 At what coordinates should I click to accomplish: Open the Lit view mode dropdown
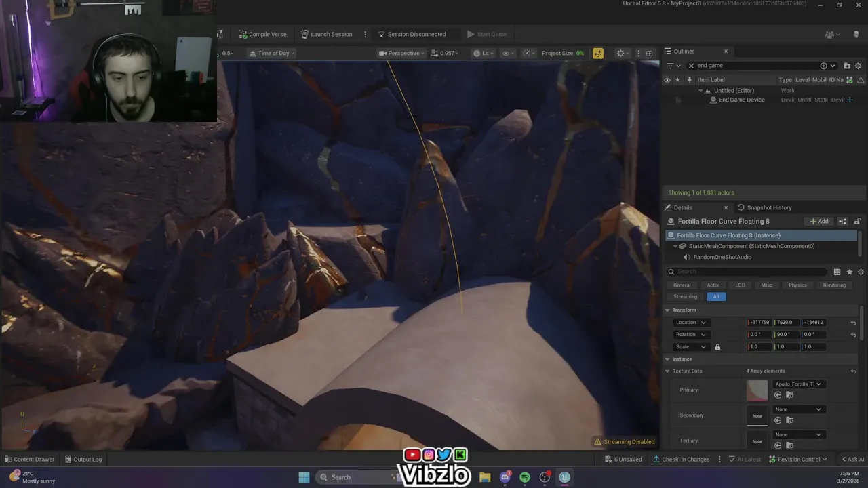pos(484,53)
